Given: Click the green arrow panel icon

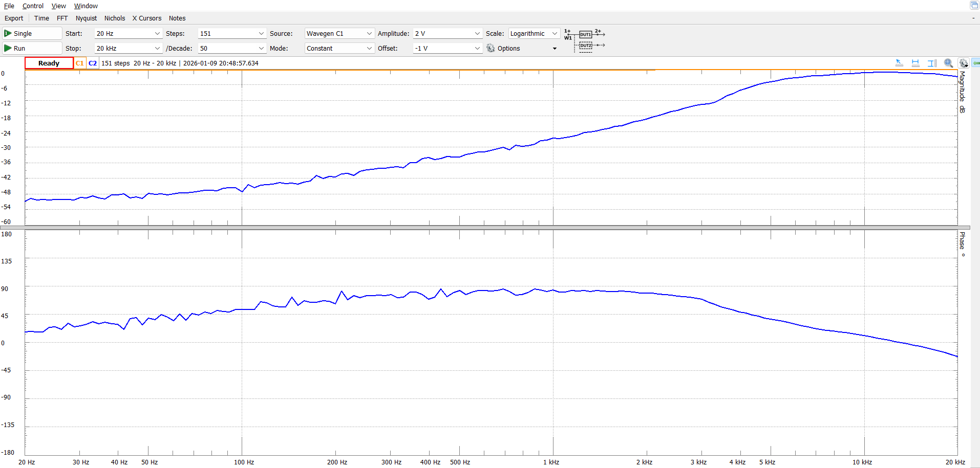Looking at the screenshot, I should [x=976, y=63].
